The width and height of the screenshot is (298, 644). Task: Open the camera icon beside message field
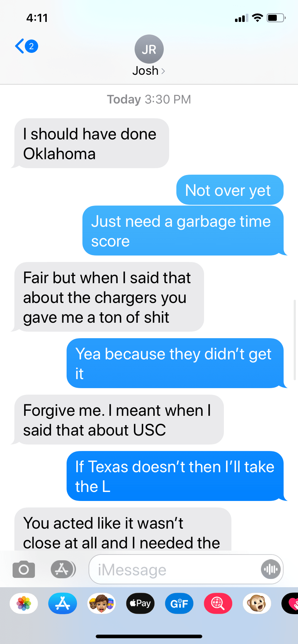(24, 569)
